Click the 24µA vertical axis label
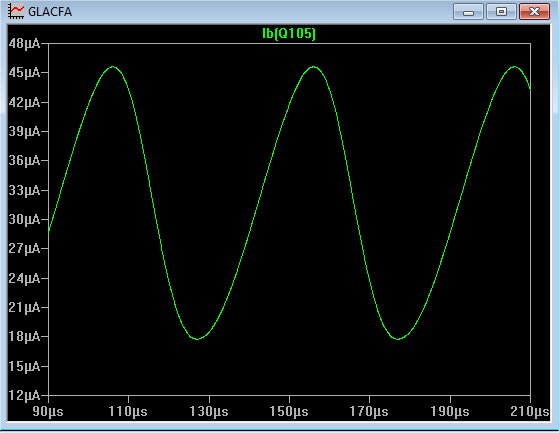Viewport: 559px width, 433px height. pyautogui.click(x=24, y=278)
